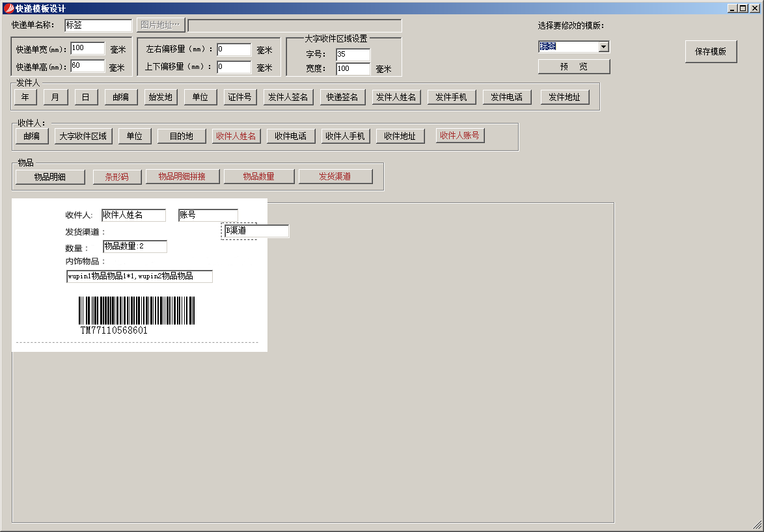Select the 物品数量:2 field on label
This screenshot has width=764, height=532.
pos(135,246)
